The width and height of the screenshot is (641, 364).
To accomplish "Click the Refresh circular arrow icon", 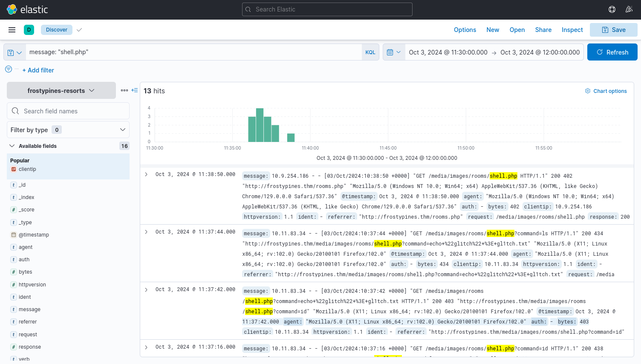I will pyautogui.click(x=600, y=52).
